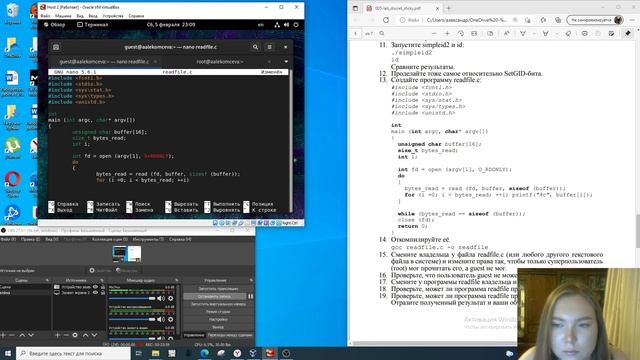Open OBS source properties gear icon
This screenshot has width=640, height=360.
click(x=75, y=335)
